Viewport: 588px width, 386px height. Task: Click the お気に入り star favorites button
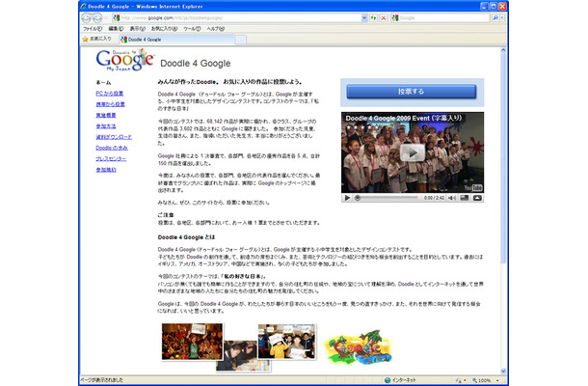pyautogui.click(x=97, y=39)
